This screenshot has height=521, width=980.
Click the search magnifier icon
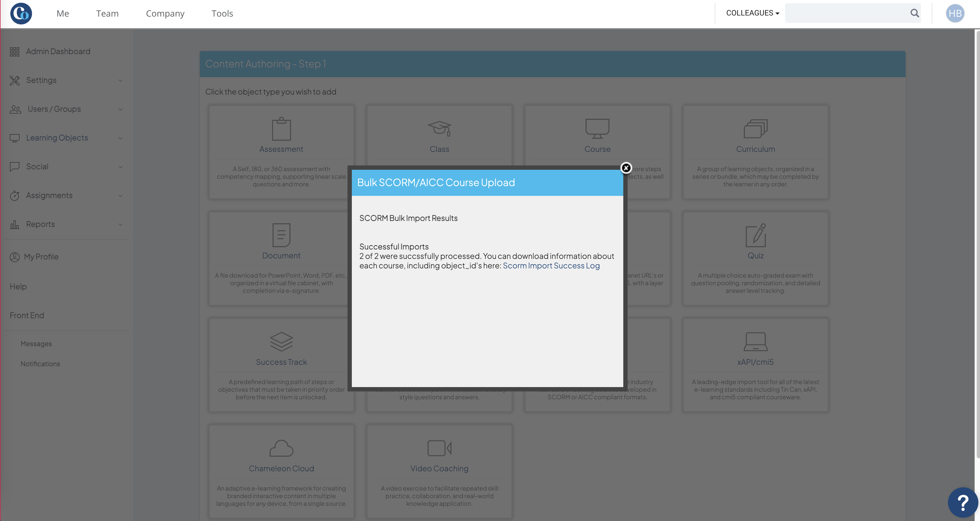click(915, 13)
